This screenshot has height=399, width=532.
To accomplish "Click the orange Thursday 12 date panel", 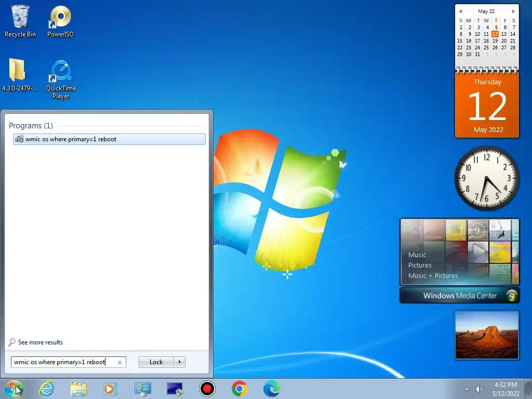I will 487,105.
